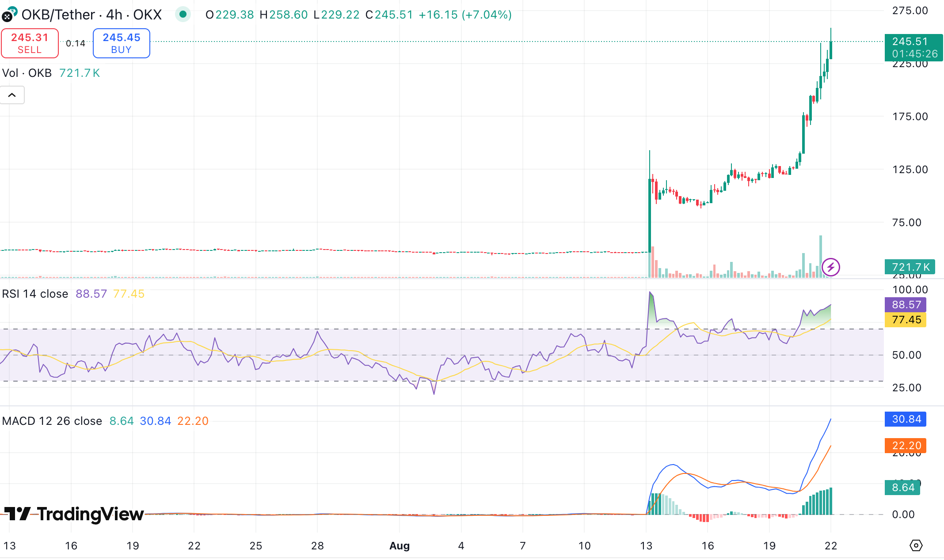This screenshot has width=944, height=560.
Task: Click the green market status dot
Action: coord(183,15)
